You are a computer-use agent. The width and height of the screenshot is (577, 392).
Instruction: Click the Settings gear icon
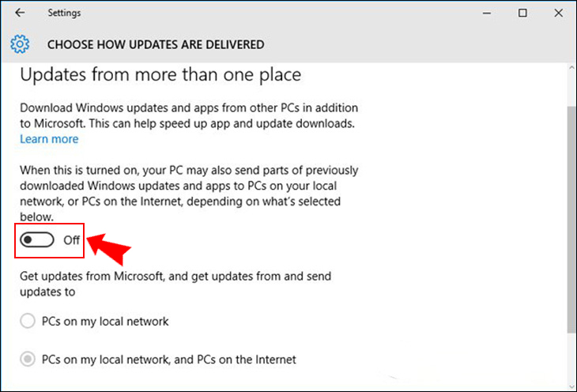coord(20,44)
